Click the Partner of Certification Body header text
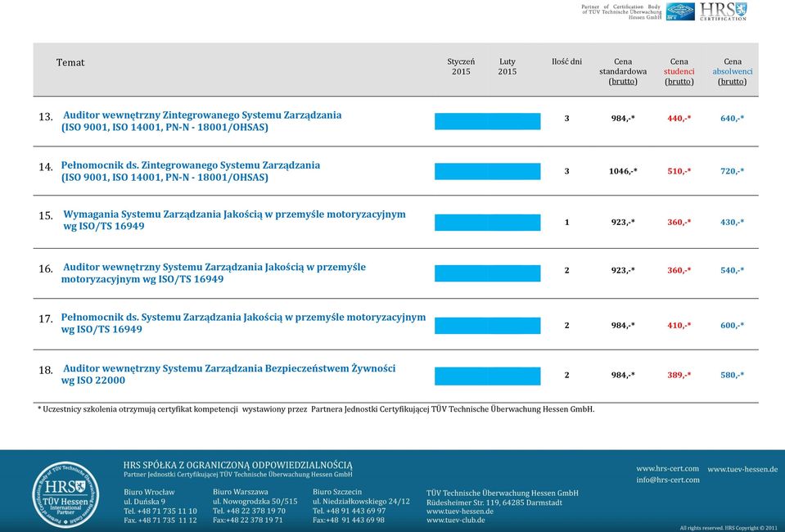Image resolution: width=785 pixels, height=532 pixels. 621,11
